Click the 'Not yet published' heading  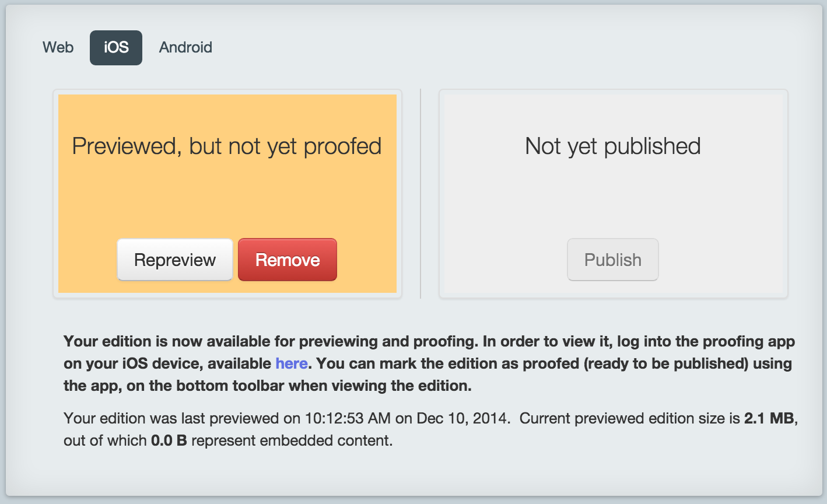(613, 146)
